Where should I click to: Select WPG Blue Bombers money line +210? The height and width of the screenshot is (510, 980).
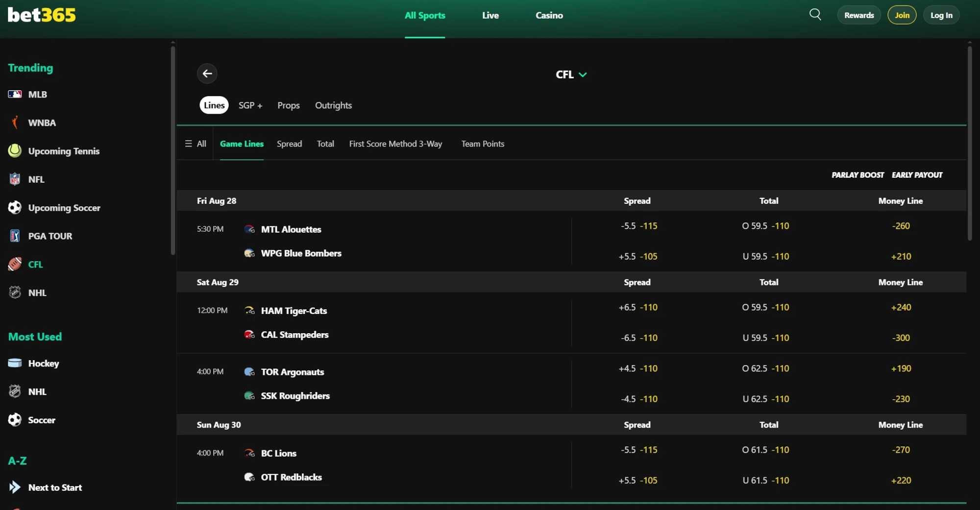901,256
